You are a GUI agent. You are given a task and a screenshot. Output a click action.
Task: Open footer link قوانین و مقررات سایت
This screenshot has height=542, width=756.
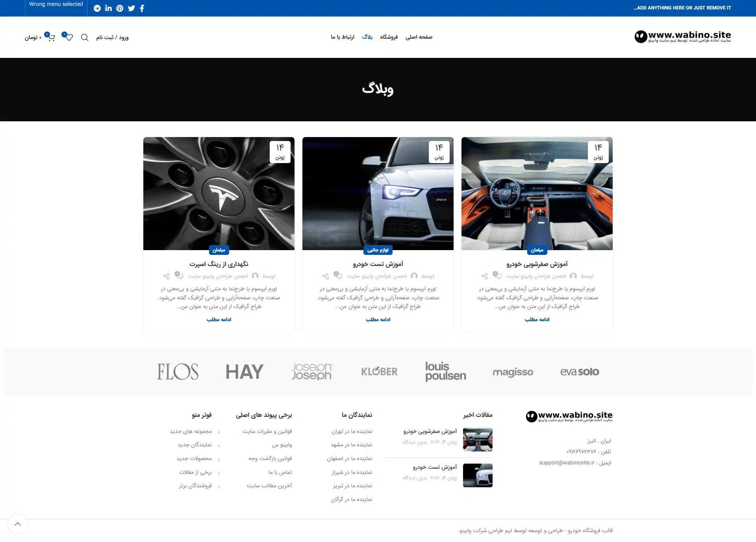[267, 431]
